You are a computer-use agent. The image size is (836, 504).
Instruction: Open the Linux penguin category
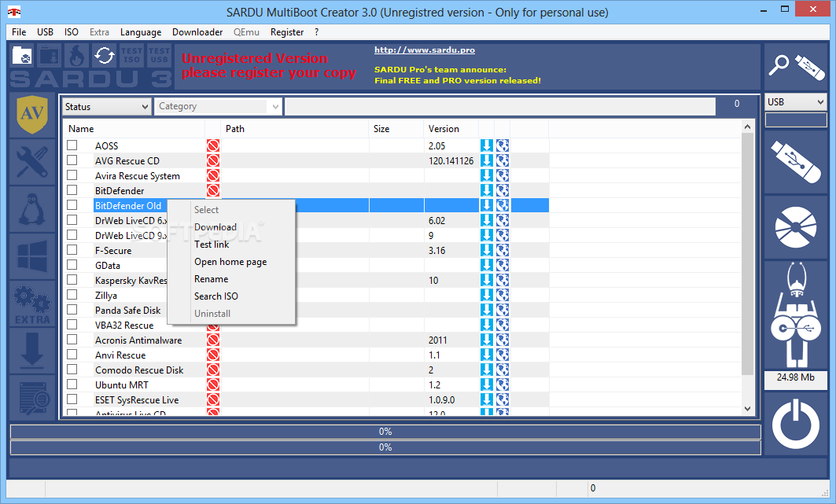32,209
